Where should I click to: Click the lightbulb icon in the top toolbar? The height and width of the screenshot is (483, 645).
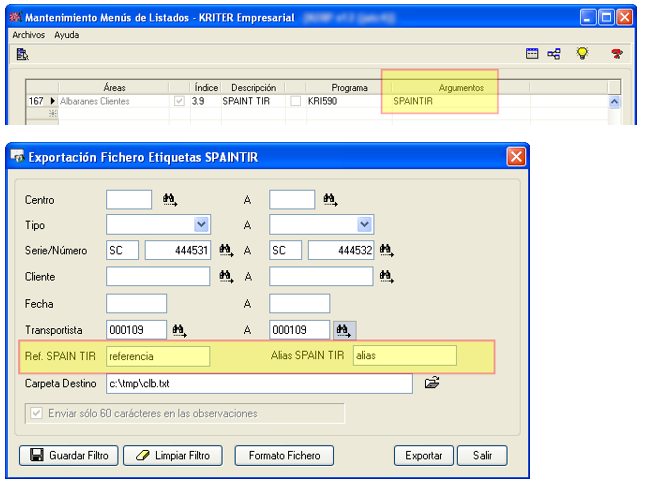pyautogui.click(x=582, y=54)
